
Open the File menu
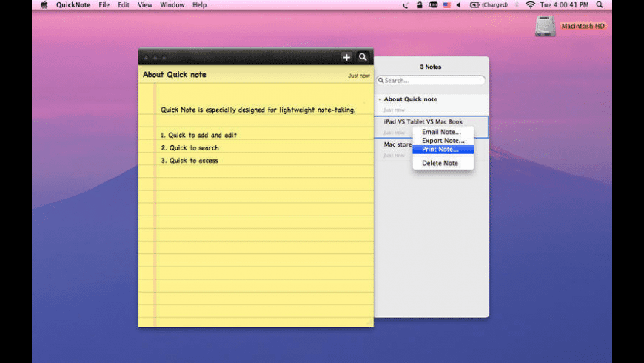(104, 5)
